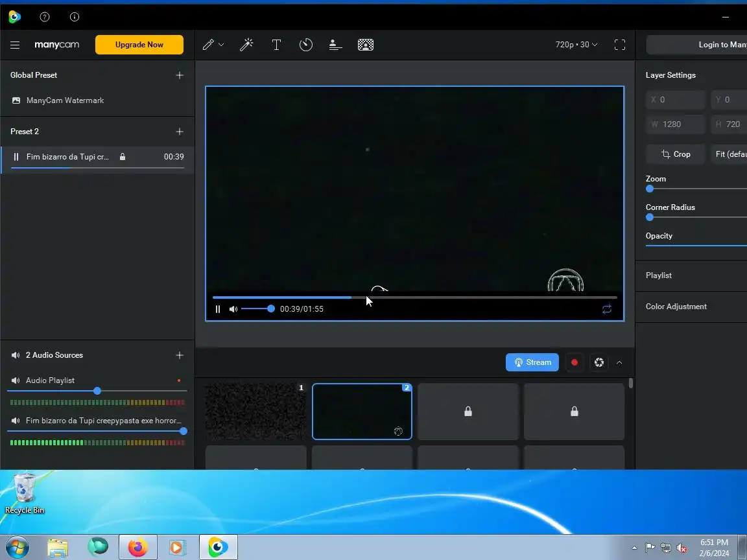Viewport: 747px width, 560px height.
Task: Select the Draw pencil tool
Action: 208,45
